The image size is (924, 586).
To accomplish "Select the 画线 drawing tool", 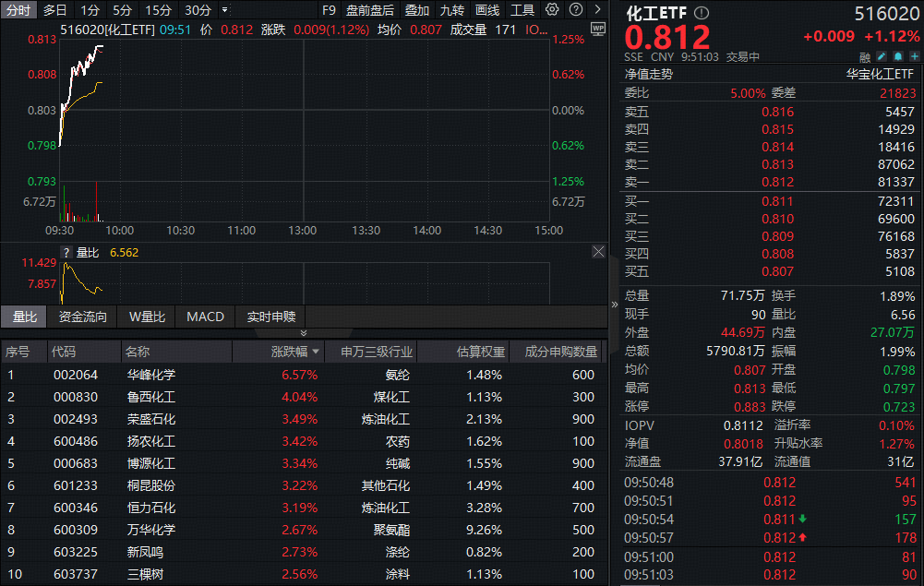I will pos(486,9).
